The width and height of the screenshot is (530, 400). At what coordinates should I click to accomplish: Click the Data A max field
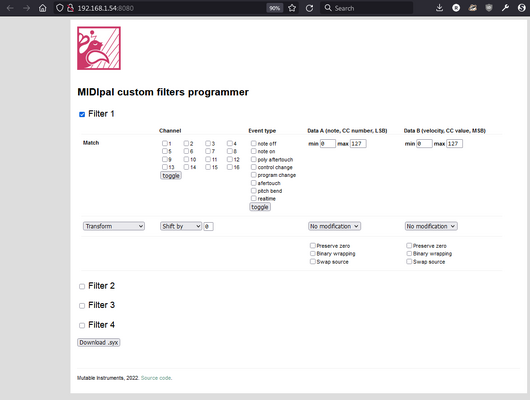click(x=358, y=144)
